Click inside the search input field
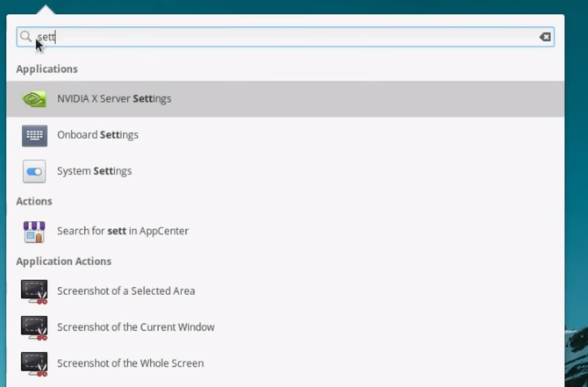The width and height of the screenshot is (588, 387). (285, 37)
